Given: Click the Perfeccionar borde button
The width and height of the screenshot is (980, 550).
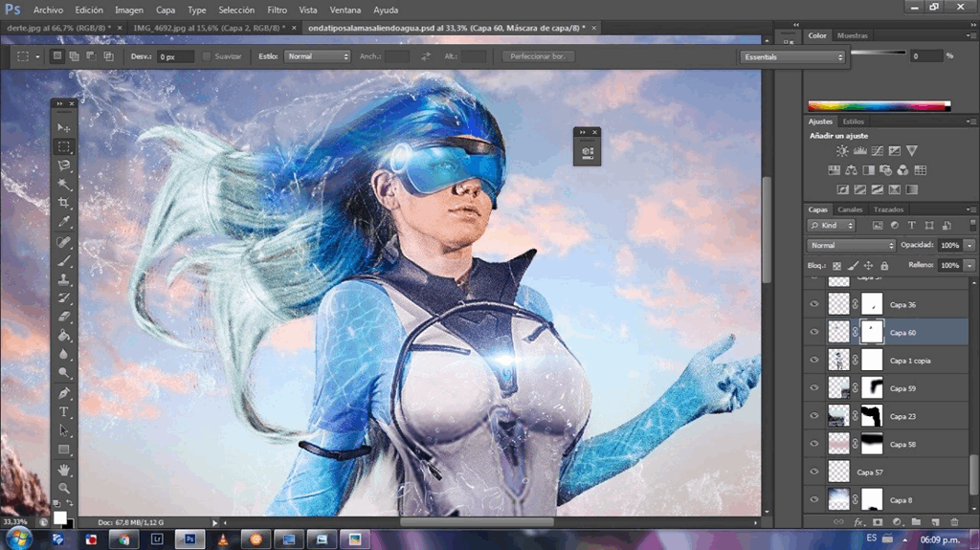Looking at the screenshot, I should tap(538, 56).
